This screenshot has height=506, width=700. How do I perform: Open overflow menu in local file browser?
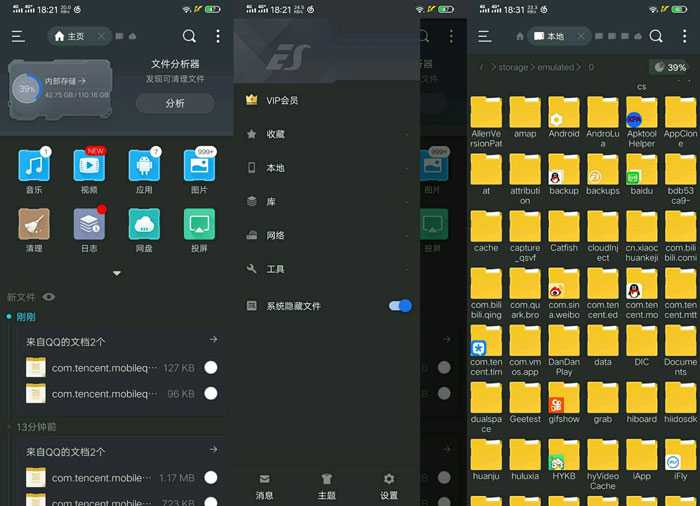pyautogui.click(x=684, y=36)
